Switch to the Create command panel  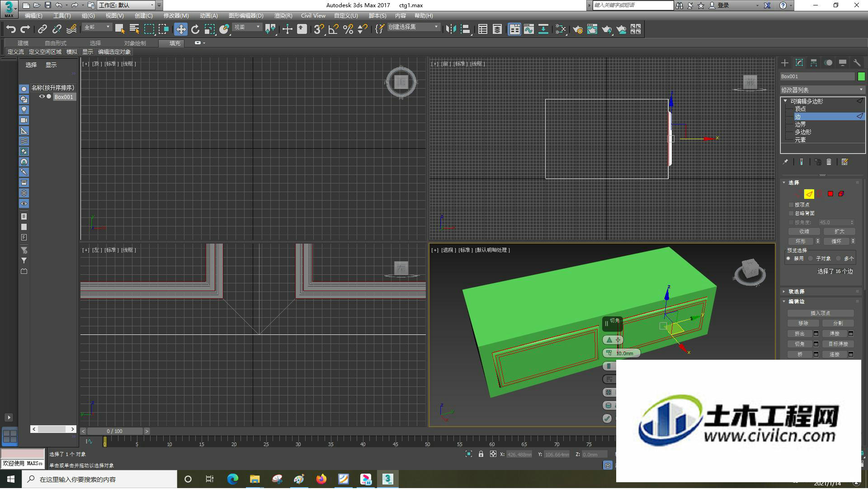point(785,63)
